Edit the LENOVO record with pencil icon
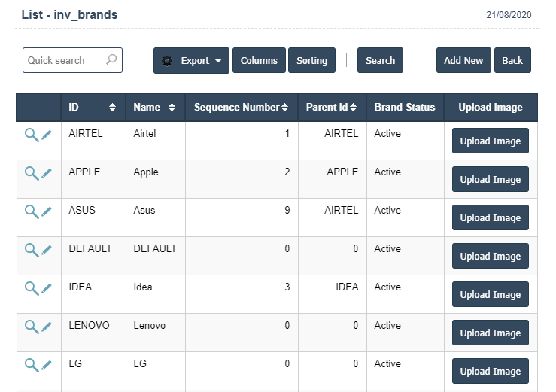Screen dimensions: 556x392 (x=47, y=327)
